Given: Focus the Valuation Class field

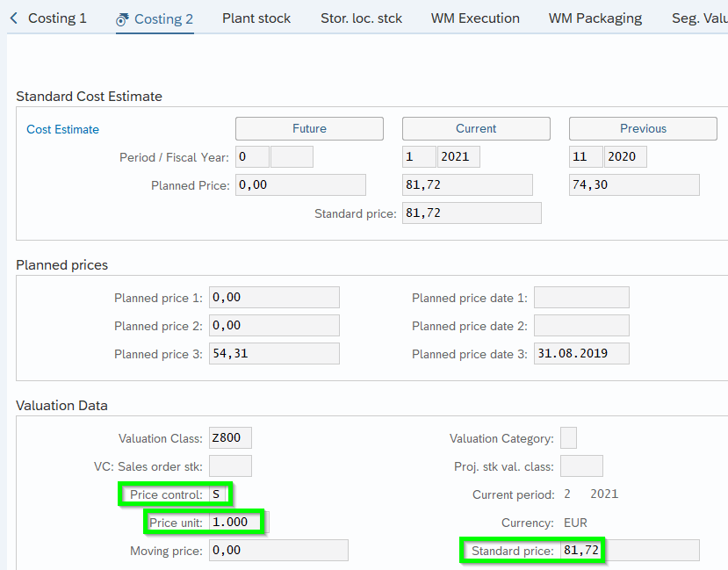Looking at the screenshot, I should click(230, 438).
